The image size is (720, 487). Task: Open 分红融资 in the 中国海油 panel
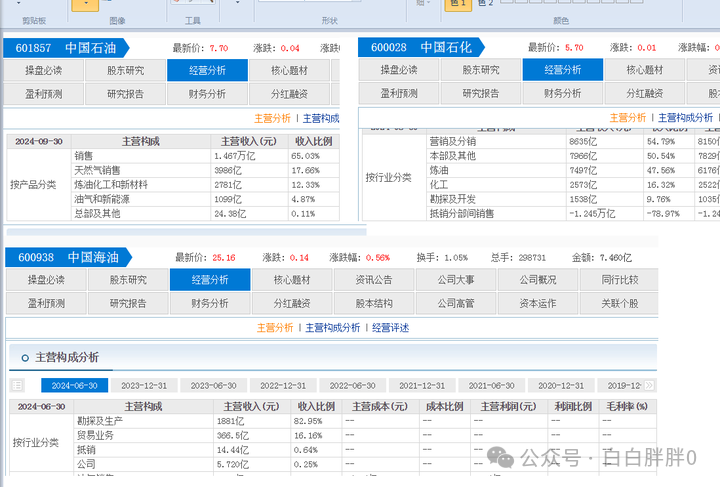(x=292, y=303)
